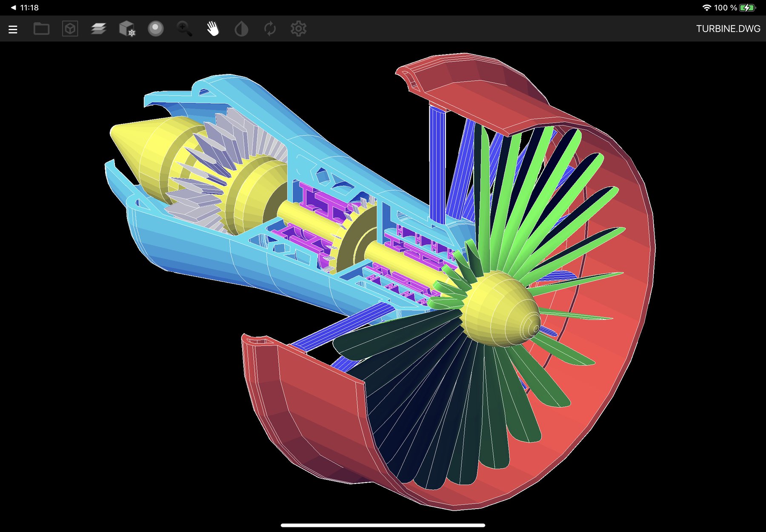Open the hamburger menu

coord(13,29)
